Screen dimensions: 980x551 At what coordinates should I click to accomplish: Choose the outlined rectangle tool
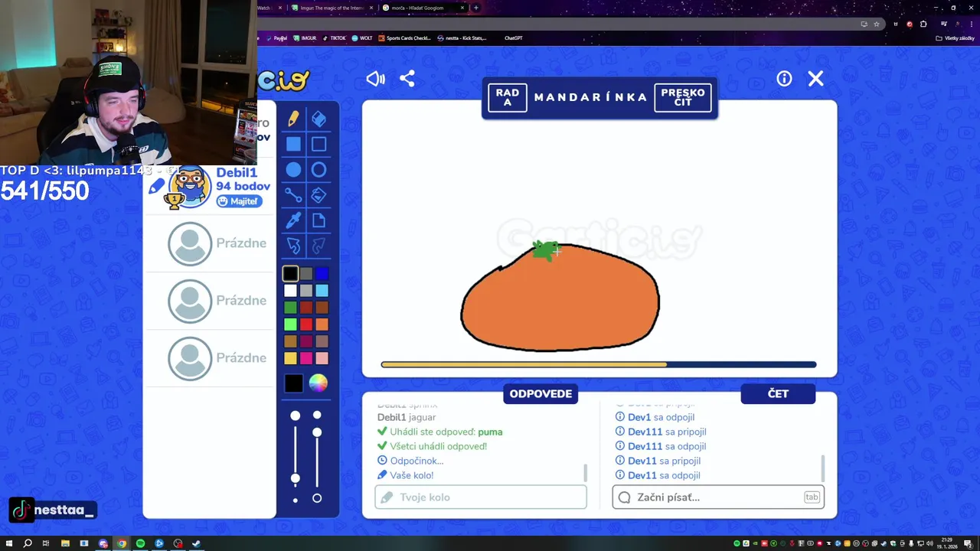pyautogui.click(x=318, y=144)
